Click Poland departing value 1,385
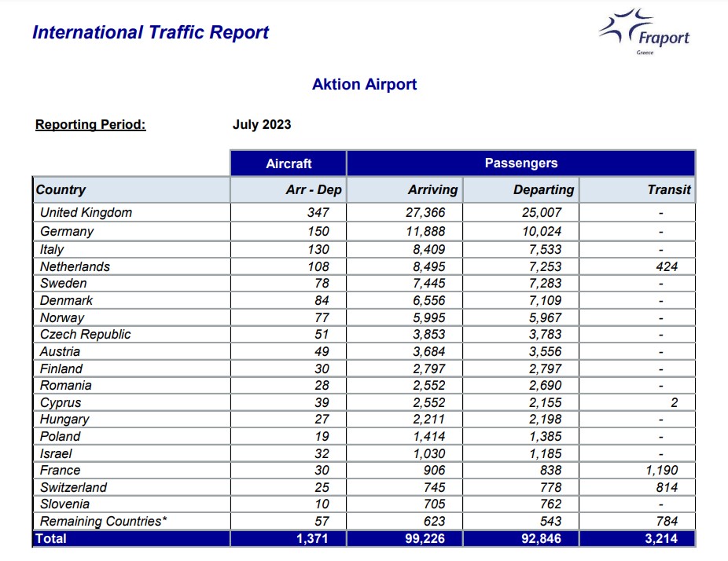This screenshot has height=561, width=728. 546,436
